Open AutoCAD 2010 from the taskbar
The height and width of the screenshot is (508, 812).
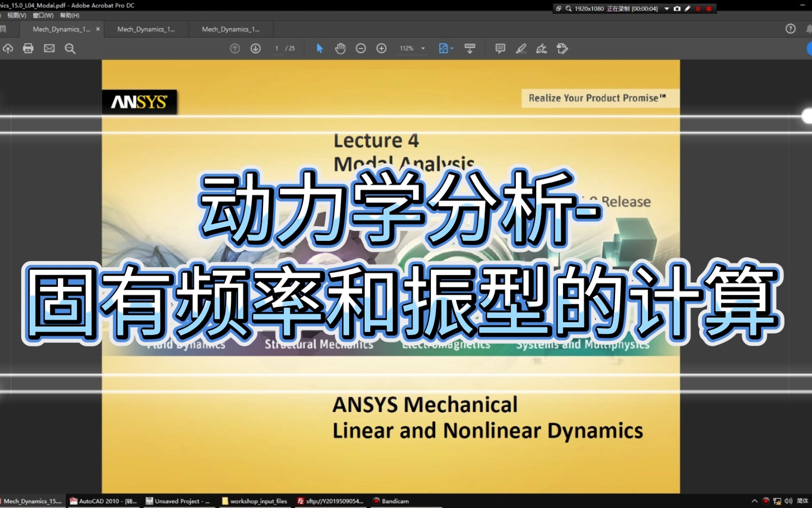click(103, 501)
